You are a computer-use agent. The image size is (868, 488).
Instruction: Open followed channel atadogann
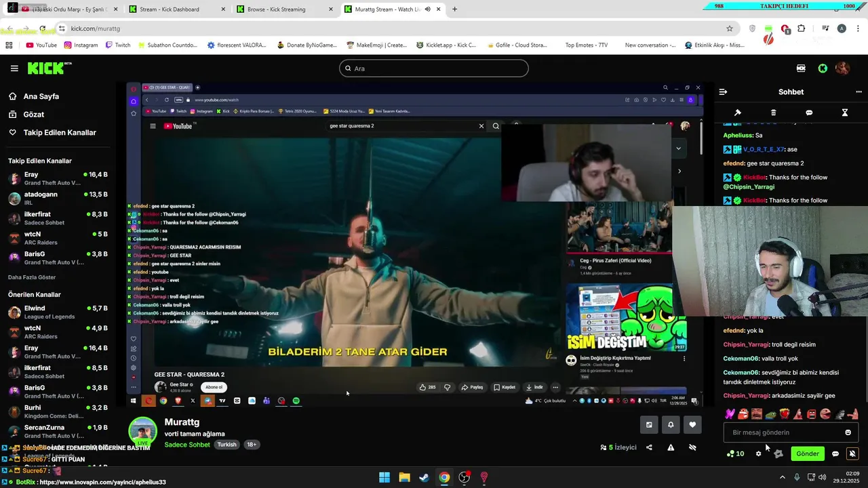58,198
